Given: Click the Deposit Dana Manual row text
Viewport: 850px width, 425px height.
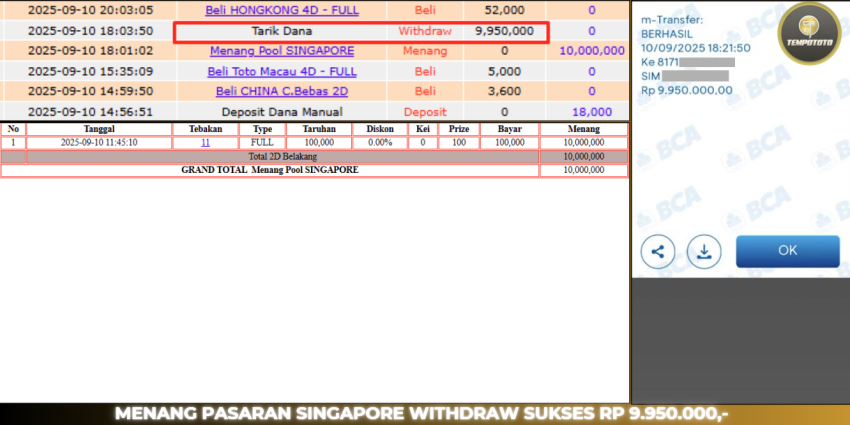Looking at the screenshot, I should pos(282,112).
